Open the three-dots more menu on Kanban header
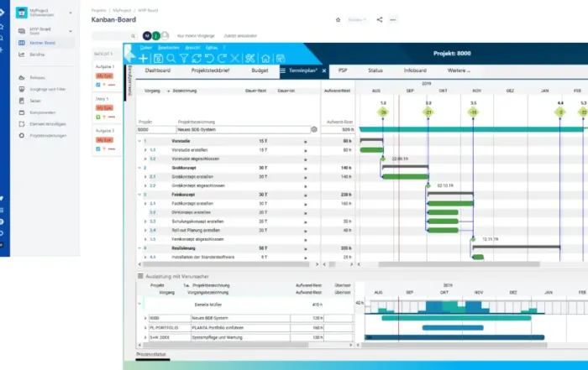 click(392, 20)
